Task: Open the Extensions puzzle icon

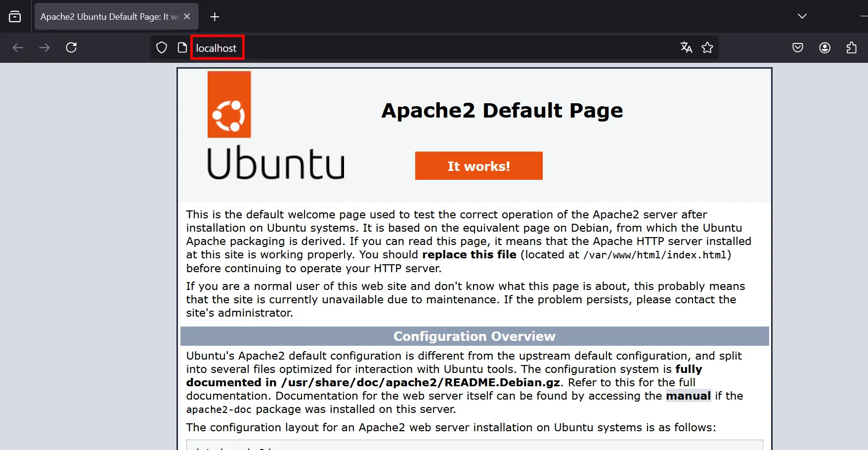Action: (x=851, y=47)
